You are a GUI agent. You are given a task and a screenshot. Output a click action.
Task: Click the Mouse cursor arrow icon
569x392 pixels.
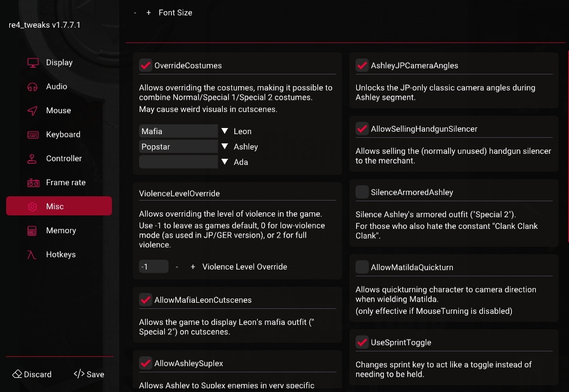pyautogui.click(x=33, y=111)
